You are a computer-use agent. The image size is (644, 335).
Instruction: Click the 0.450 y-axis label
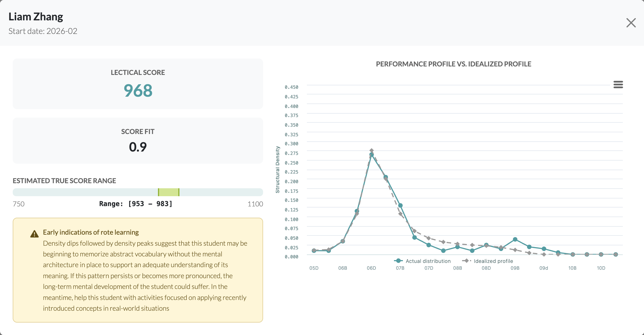(x=291, y=87)
